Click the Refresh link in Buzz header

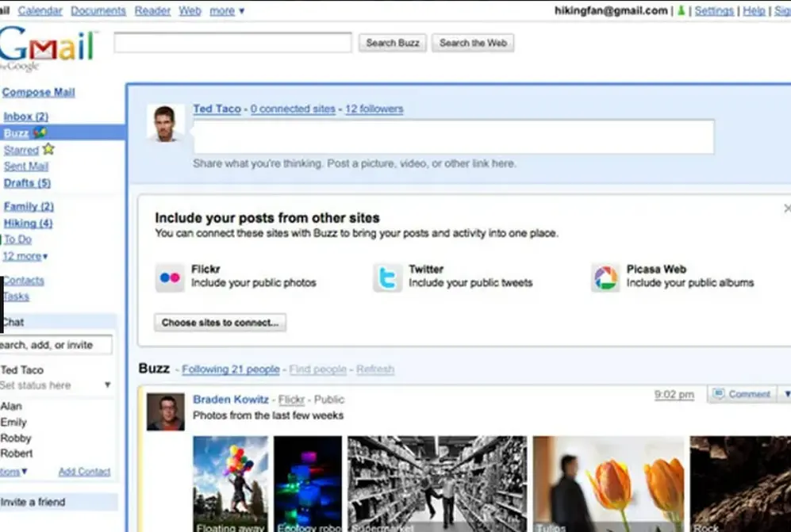tap(375, 369)
